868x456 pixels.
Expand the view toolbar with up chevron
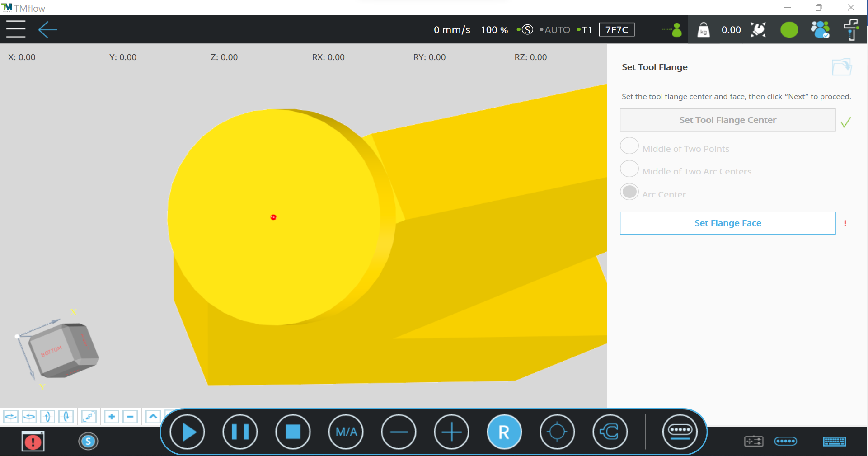(153, 416)
